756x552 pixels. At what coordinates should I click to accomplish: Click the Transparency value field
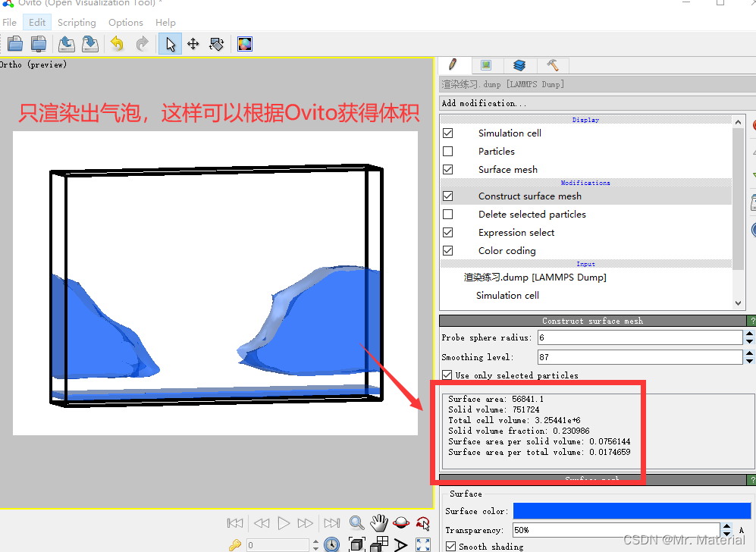[616, 530]
